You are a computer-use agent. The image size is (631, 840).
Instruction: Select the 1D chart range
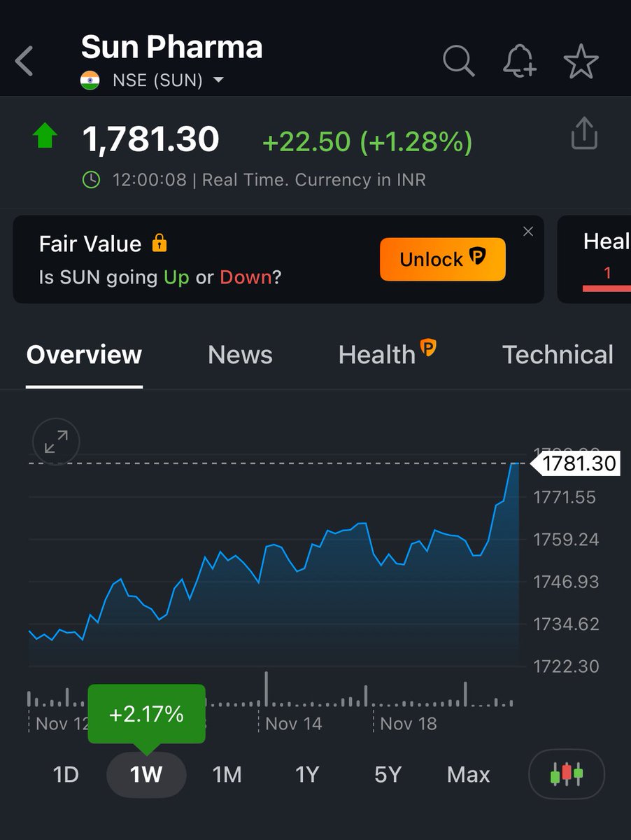[66, 775]
